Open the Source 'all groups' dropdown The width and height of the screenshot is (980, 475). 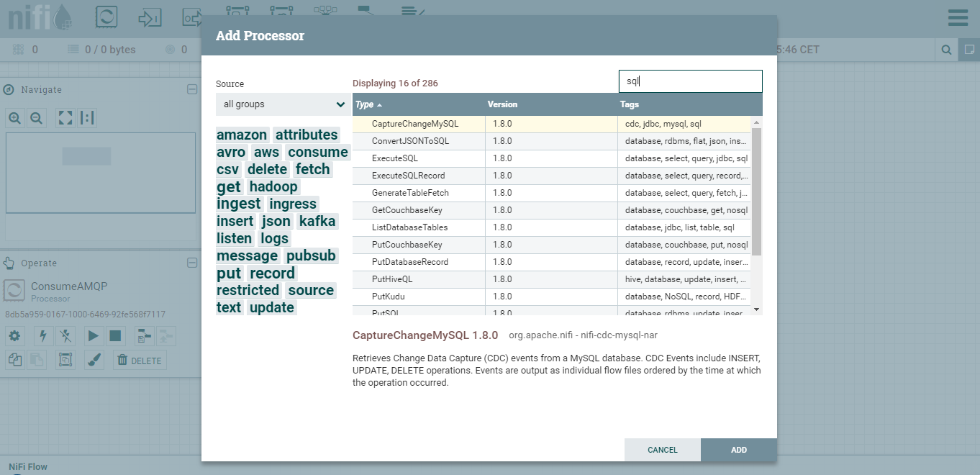[283, 104]
